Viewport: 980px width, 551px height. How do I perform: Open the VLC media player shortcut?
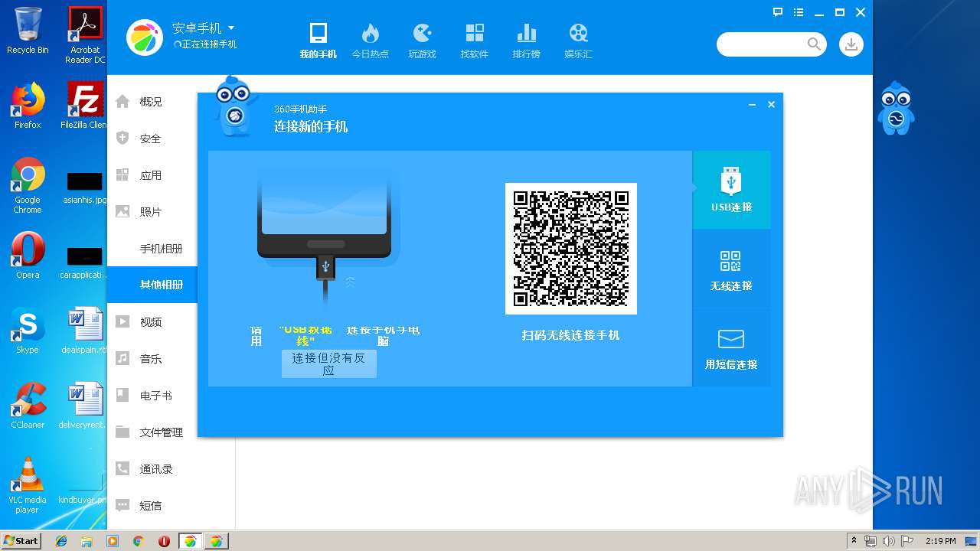pyautogui.click(x=28, y=485)
